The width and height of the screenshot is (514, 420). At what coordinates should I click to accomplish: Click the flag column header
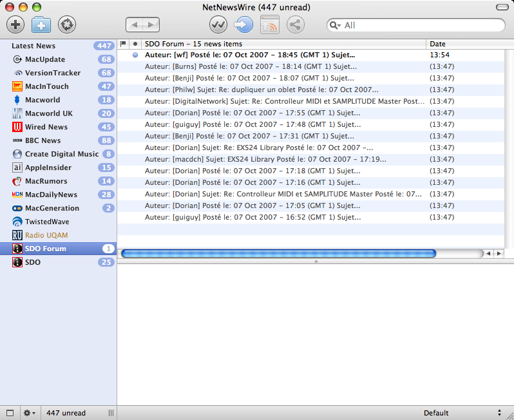click(123, 44)
